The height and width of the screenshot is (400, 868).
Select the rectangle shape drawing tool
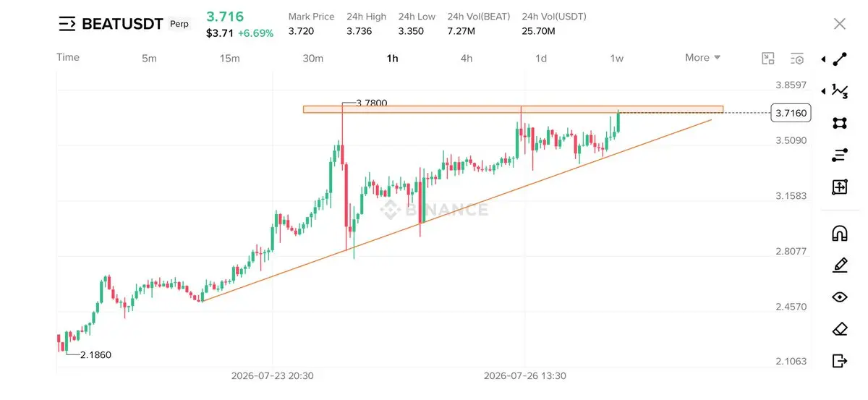point(840,123)
